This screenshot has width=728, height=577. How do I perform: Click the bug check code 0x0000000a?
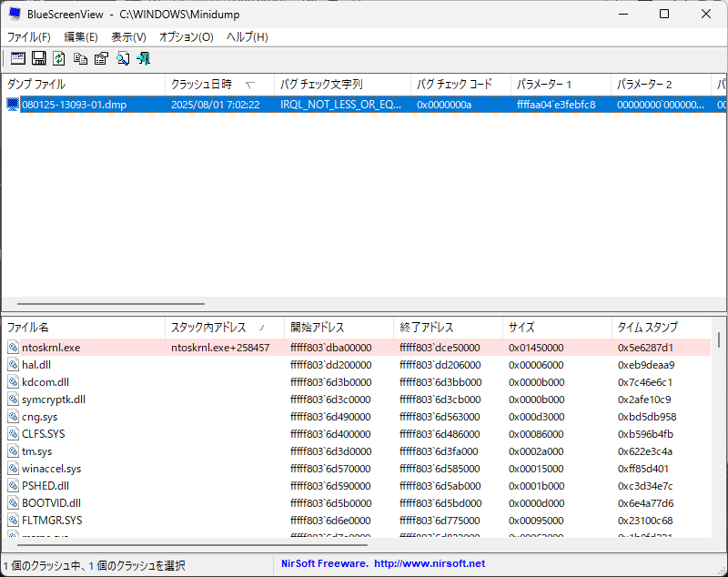(x=444, y=105)
